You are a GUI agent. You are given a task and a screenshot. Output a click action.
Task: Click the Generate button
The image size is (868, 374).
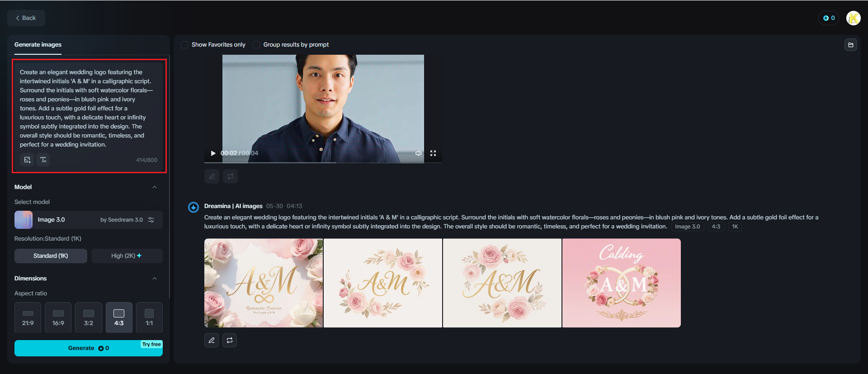coord(89,348)
